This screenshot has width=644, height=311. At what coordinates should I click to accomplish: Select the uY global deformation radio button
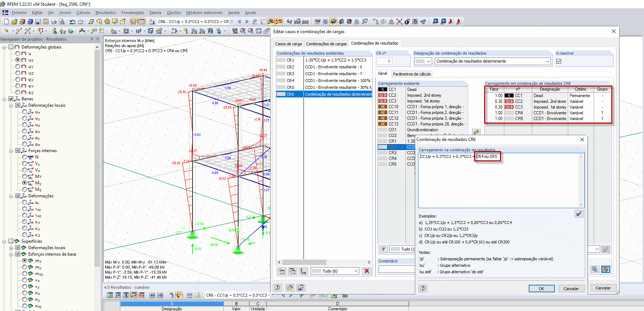tap(18, 67)
